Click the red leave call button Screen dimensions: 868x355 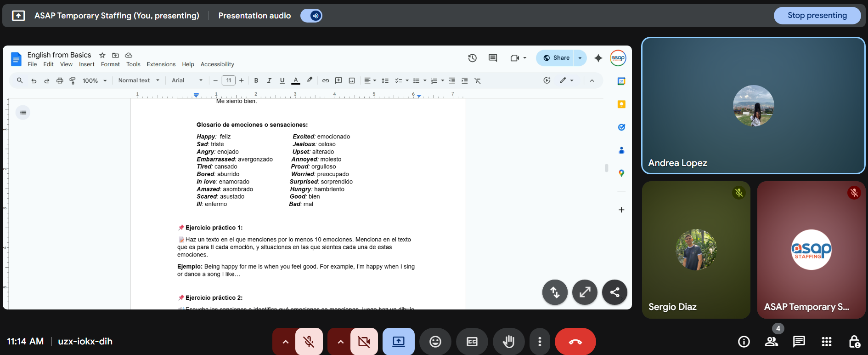[x=575, y=342]
